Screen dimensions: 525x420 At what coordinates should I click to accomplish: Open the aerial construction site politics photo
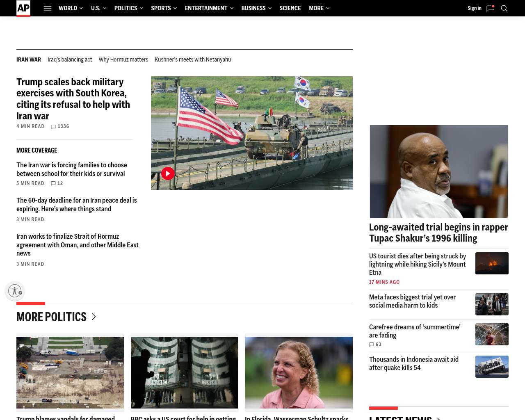coord(70,372)
